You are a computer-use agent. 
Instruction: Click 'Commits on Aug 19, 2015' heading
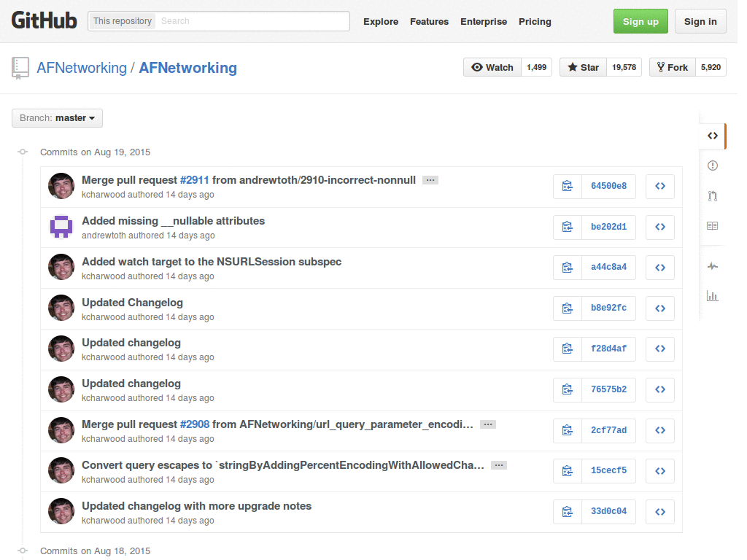pyautogui.click(x=96, y=152)
